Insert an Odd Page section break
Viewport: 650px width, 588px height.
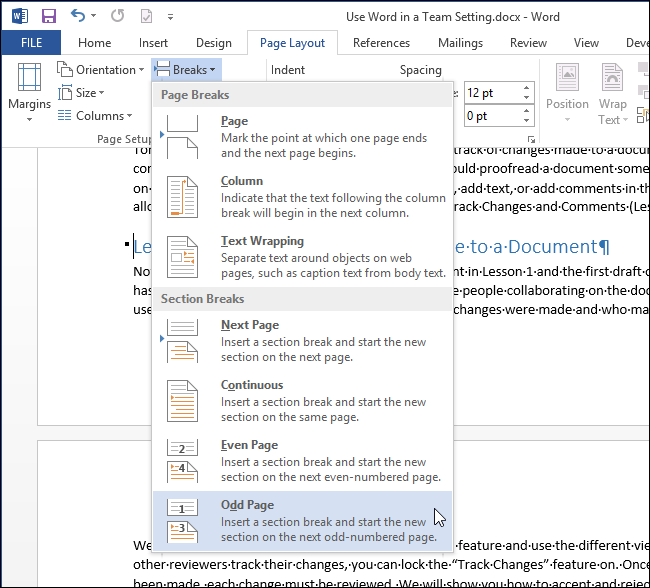pos(301,520)
